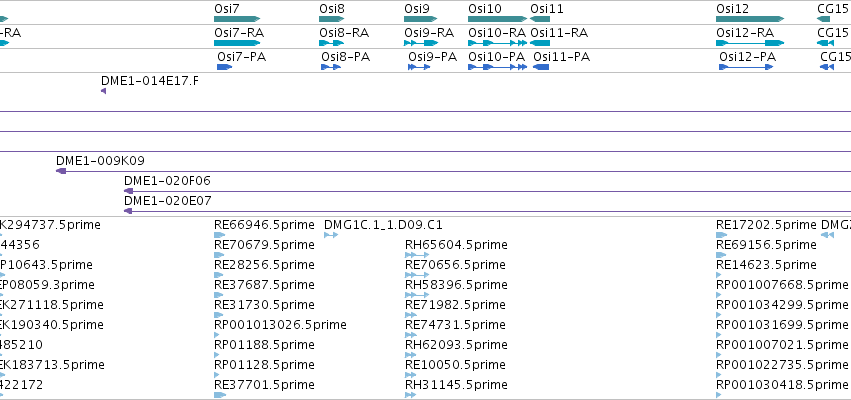Select the Osi12-RA transcript glyph
851x400 pixels.
click(751, 43)
